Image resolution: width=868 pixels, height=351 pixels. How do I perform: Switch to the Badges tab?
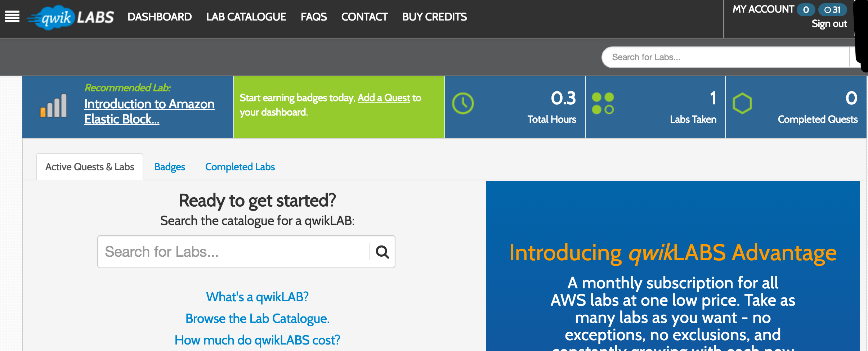(170, 167)
